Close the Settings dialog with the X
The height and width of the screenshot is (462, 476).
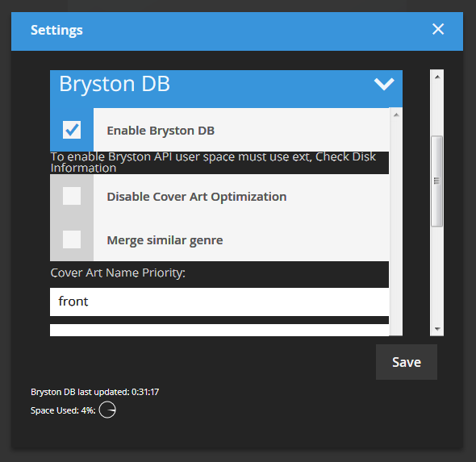click(438, 29)
